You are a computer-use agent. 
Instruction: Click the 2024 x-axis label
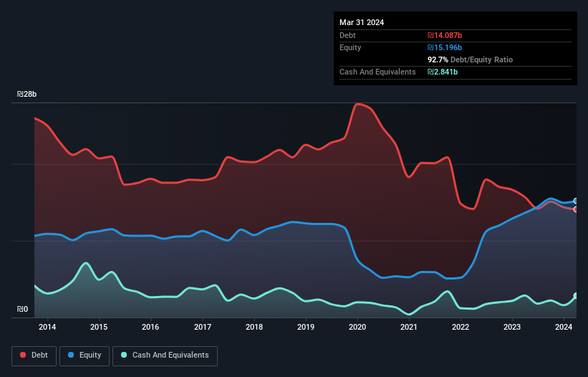564,327
